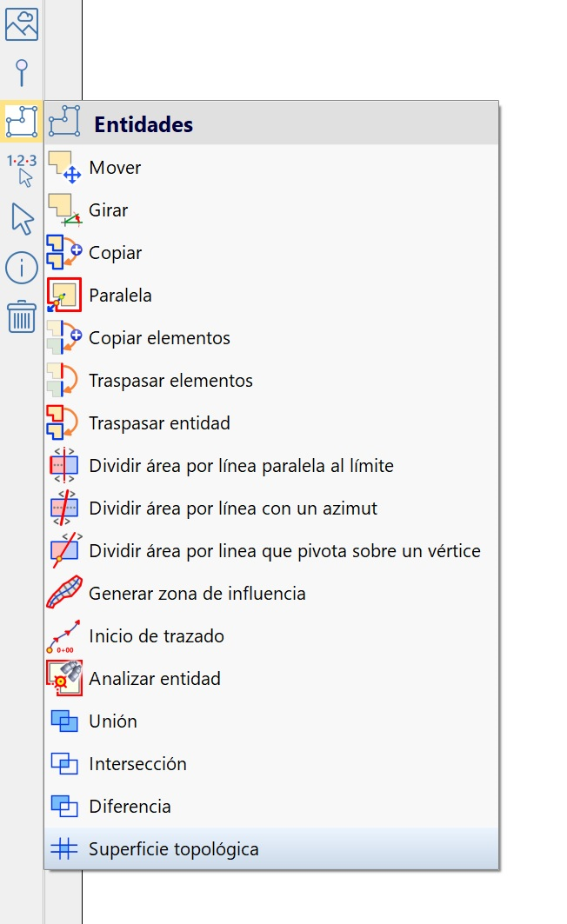Click the numbered selection 1-2-3 tool
The height and width of the screenshot is (924, 567).
(x=22, y=170)
